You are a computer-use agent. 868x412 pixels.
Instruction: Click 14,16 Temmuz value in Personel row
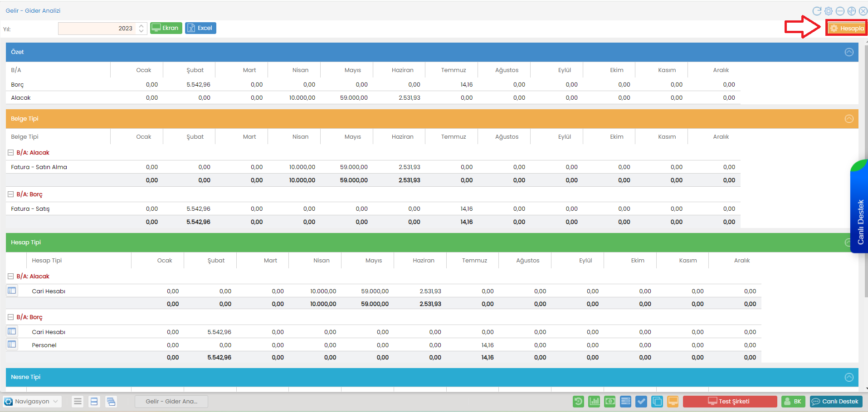(x=488, y=345)
